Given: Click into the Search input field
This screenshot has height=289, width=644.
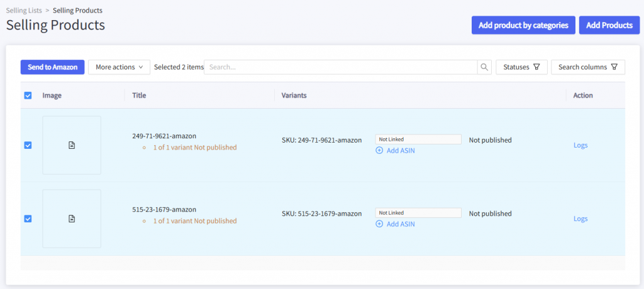Looking at the screenshot, I should tap(340, 67).
